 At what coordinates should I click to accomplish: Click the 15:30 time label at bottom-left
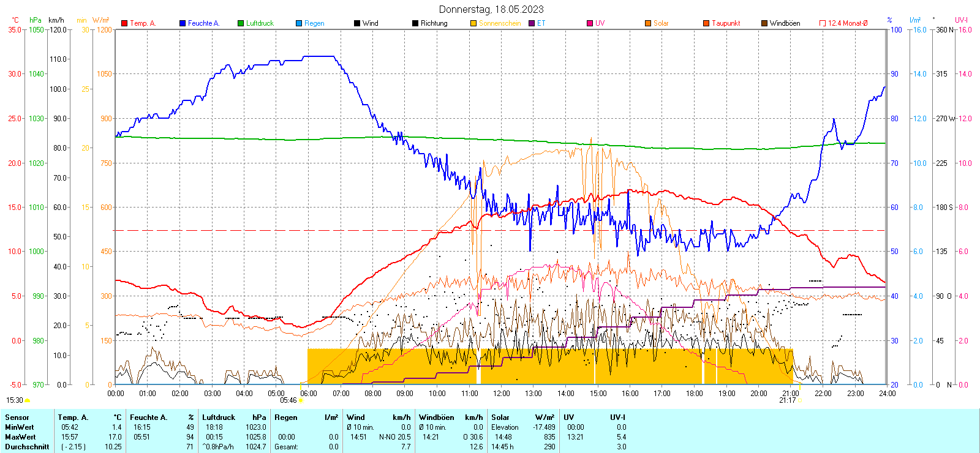coord(15,400)
